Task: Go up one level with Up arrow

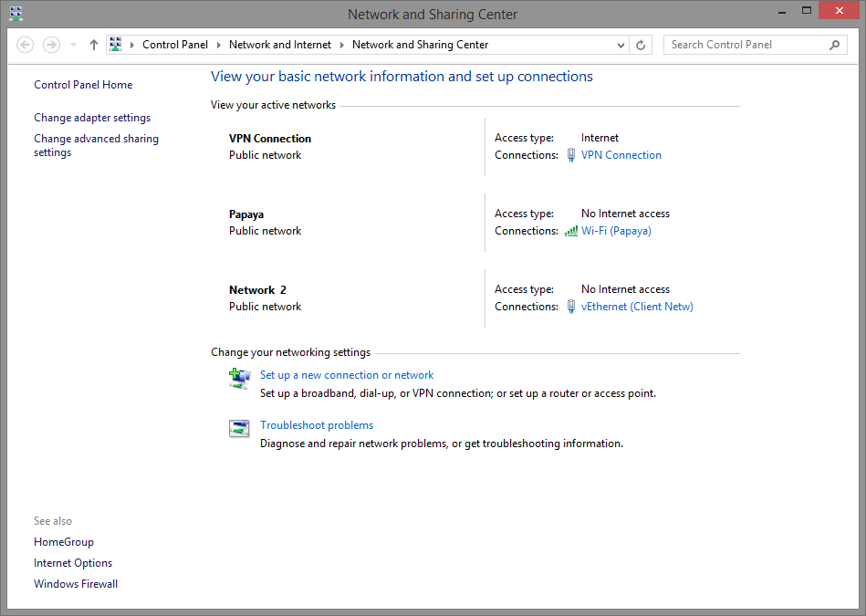Action: [x=94, y=45]
